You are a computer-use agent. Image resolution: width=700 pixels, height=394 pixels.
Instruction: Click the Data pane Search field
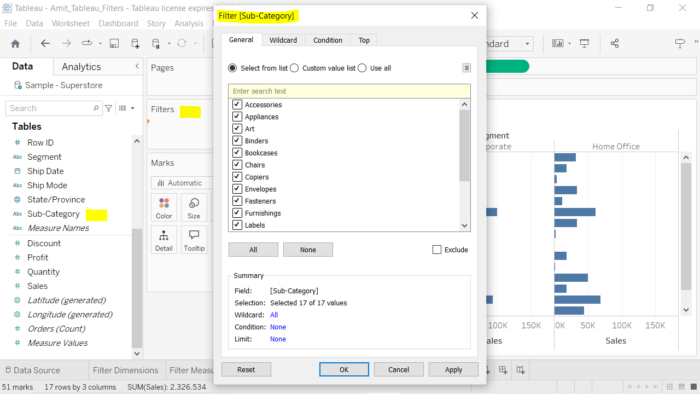53,108
